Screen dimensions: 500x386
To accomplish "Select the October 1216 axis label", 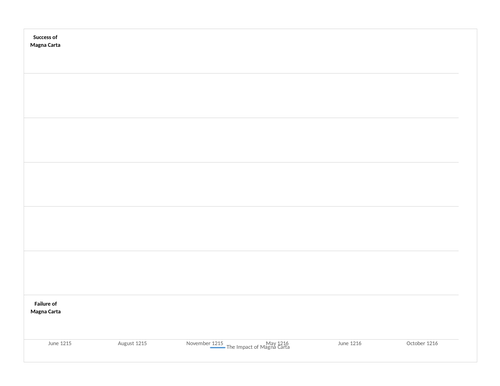I will click(x=422, y=343).
